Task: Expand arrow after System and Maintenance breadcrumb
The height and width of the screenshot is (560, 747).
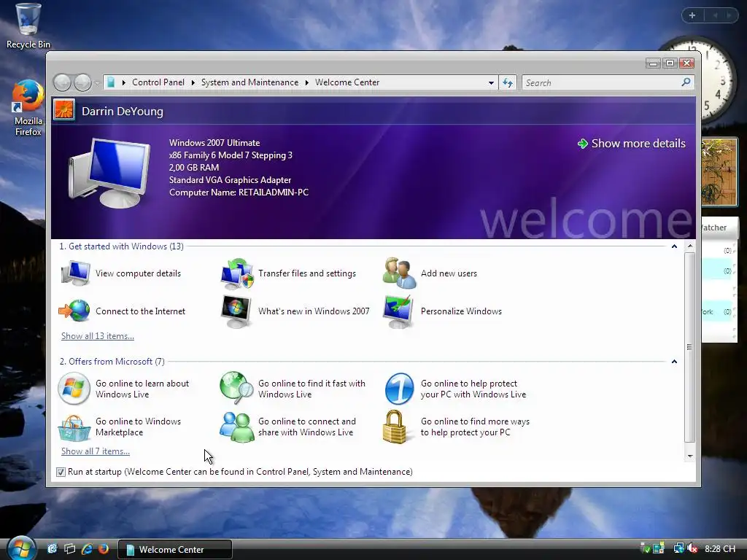Action: 307,82
